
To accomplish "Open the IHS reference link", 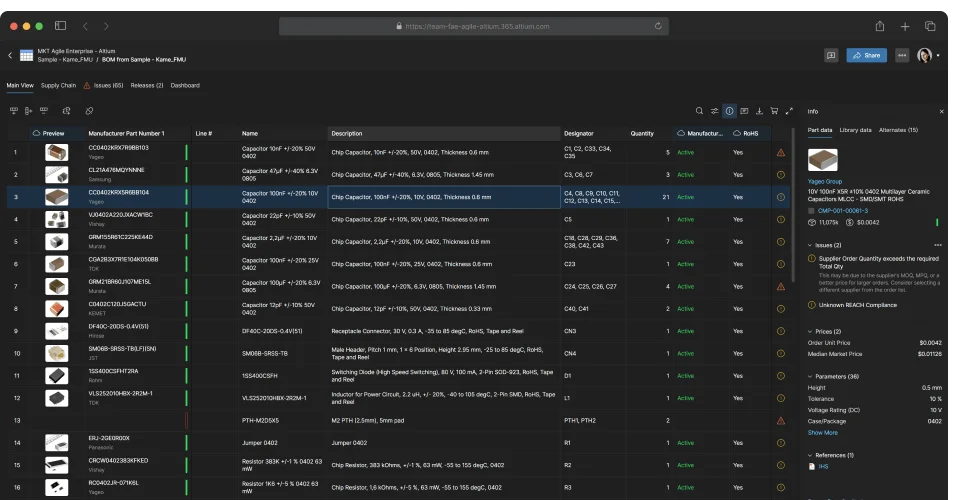I will click(823, 466).
